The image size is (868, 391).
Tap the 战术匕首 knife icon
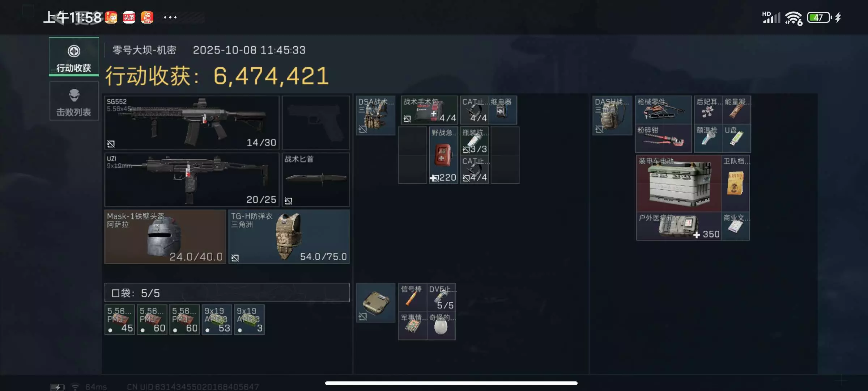click(316, 180)
